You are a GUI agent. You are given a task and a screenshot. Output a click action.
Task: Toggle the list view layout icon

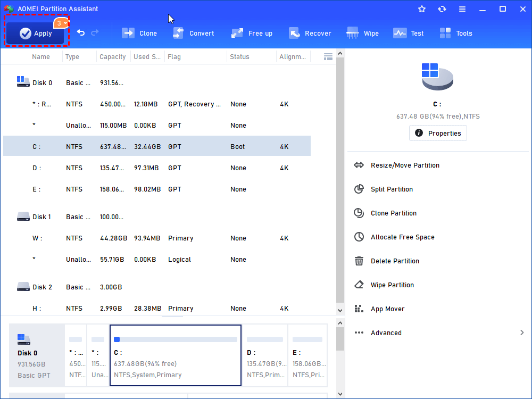tap(328, 57)
